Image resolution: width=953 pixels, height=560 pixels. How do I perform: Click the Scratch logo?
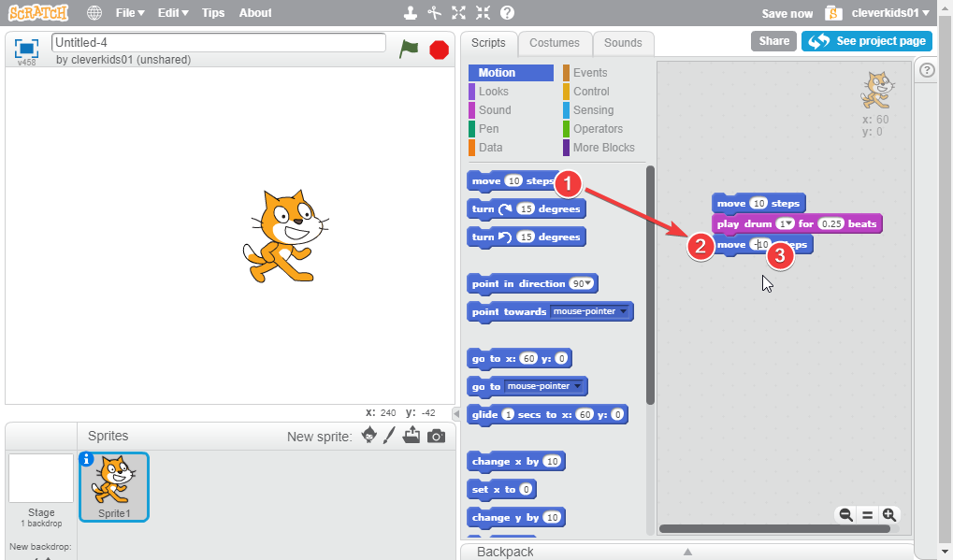(x=38, y=13)
